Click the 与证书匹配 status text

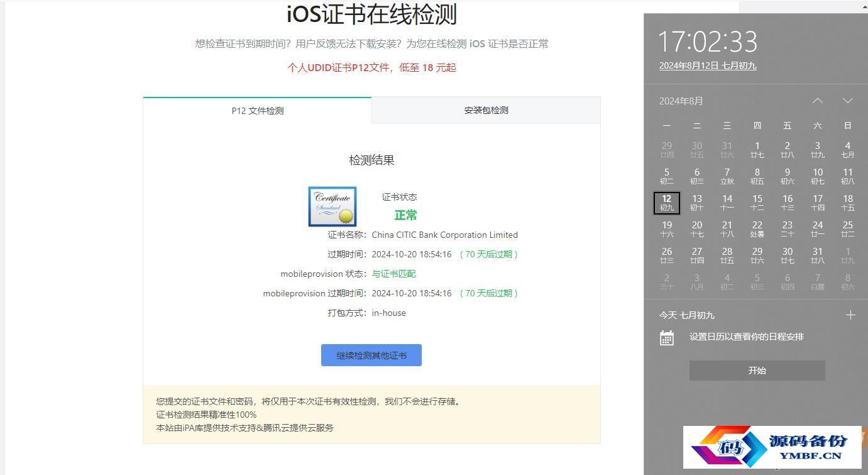pyautogui.click(x=393, y=274)
